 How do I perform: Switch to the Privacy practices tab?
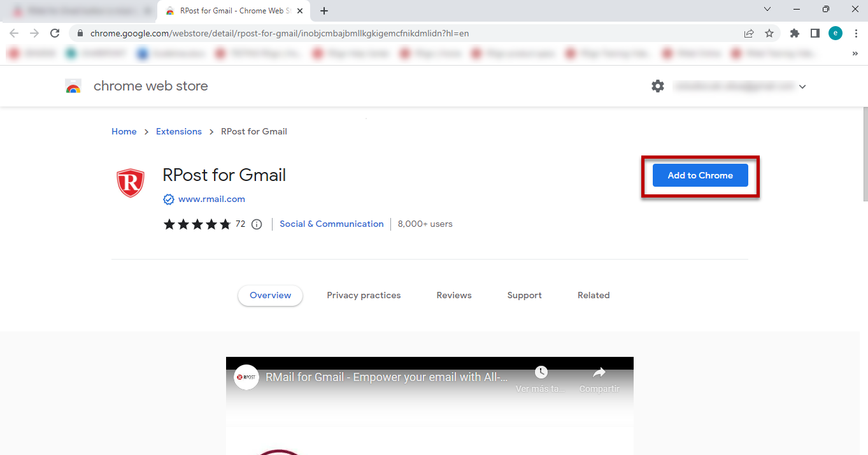point(364,295)
